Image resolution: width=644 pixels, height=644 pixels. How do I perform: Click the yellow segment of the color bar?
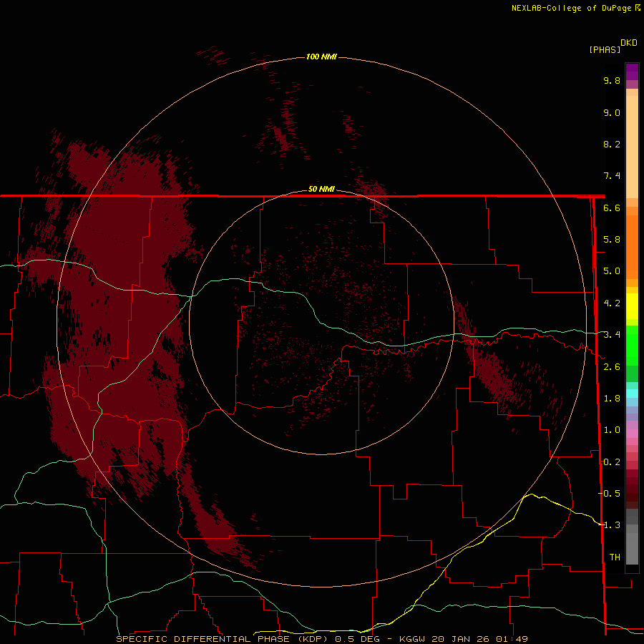(x=632, y=306)
